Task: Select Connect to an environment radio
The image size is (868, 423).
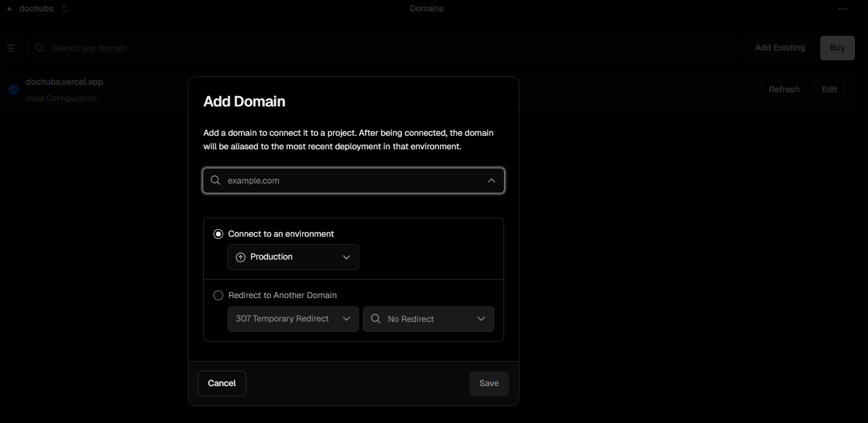Action: (x=218, y=234)
